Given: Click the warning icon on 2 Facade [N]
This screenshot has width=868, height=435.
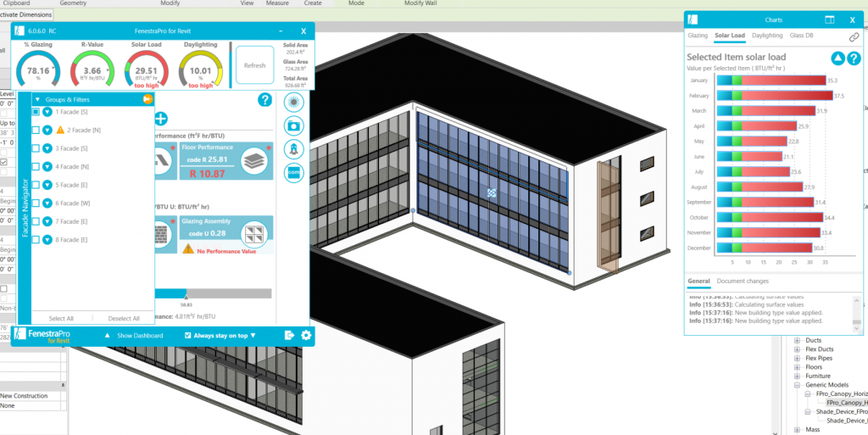Looking at the screenshot, I should 60,130.
